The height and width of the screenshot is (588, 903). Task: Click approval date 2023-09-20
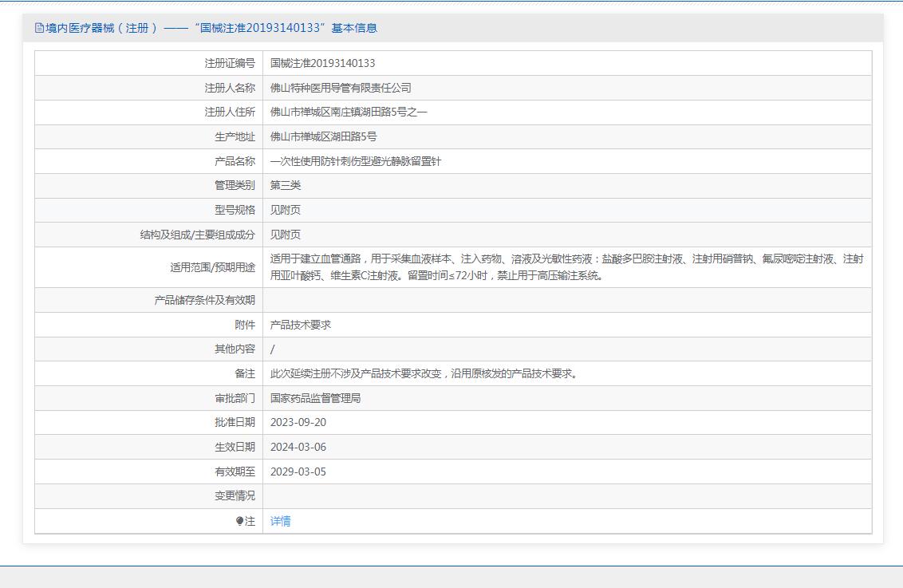pos(298,422)
